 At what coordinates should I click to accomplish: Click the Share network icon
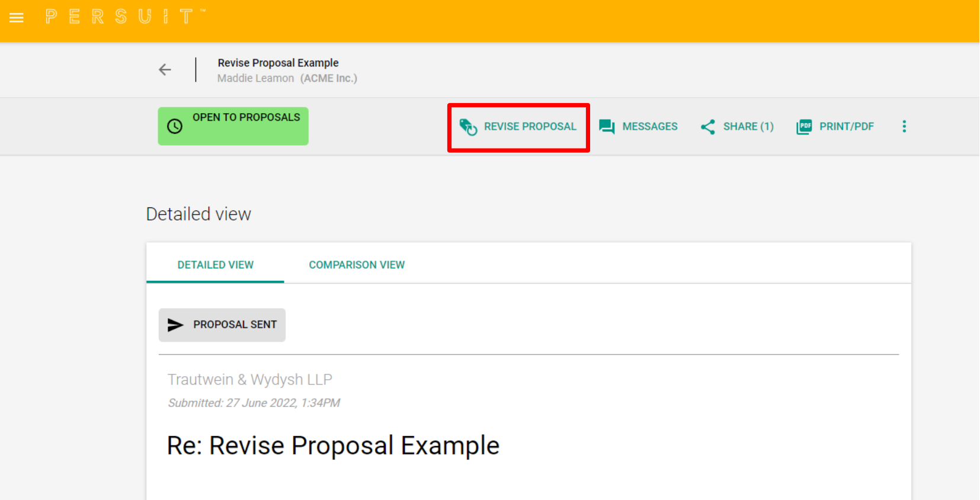click(x=707, y=127)
